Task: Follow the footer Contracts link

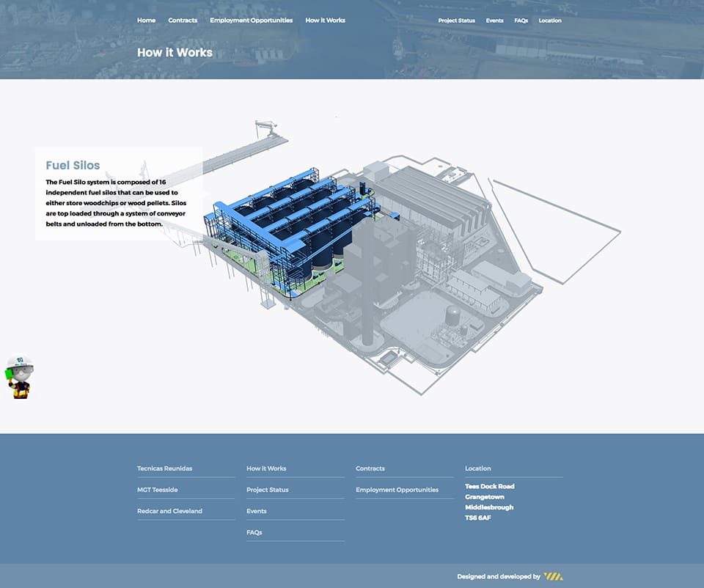Action: 370,468
